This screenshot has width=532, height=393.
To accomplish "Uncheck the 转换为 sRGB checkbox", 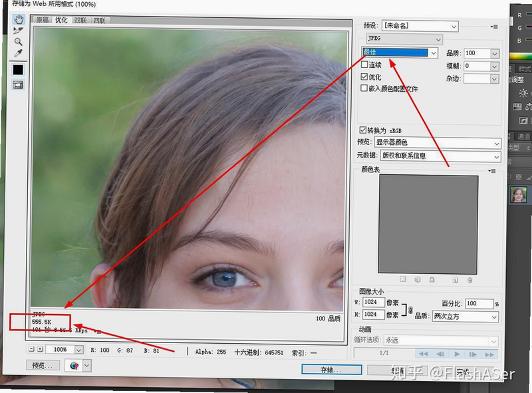I will [362, 130].
